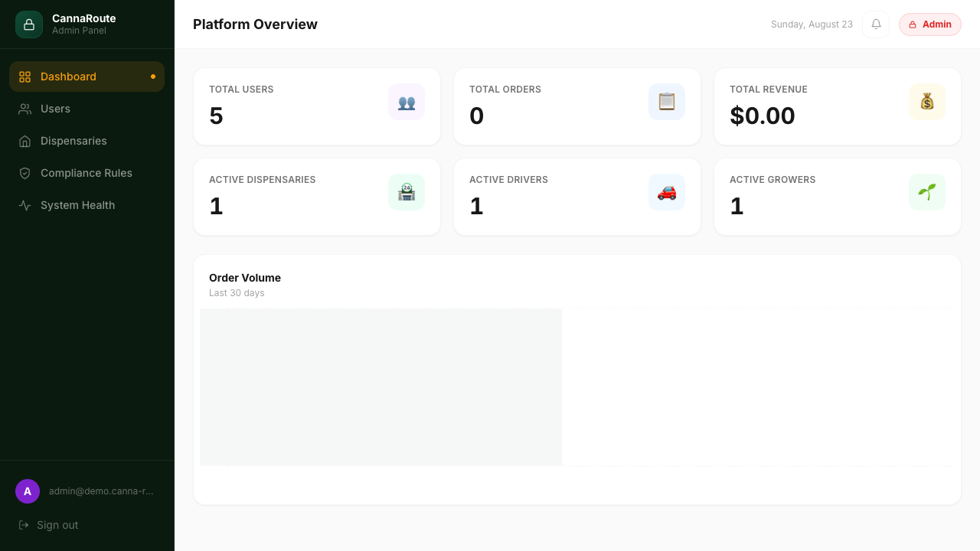The height and width of the screenshot is (551, 980).
Task: Navigate to Compliance Rules
Action: coord(87,173)
